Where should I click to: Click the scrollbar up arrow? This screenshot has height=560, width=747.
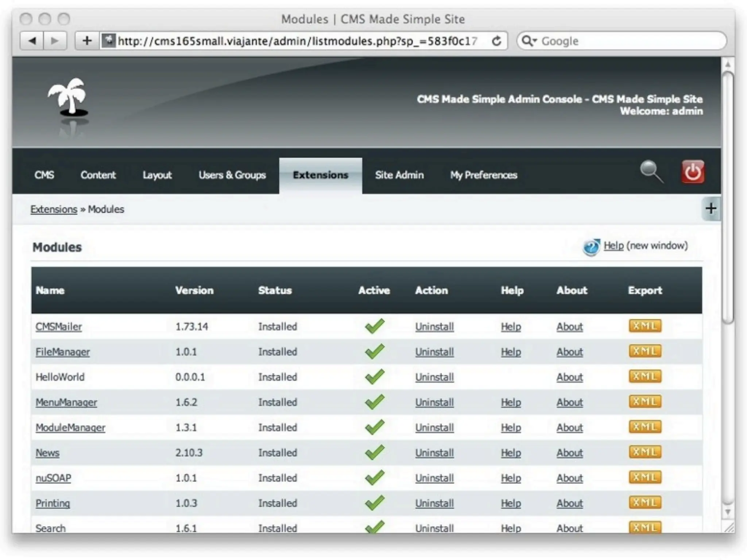728,65
